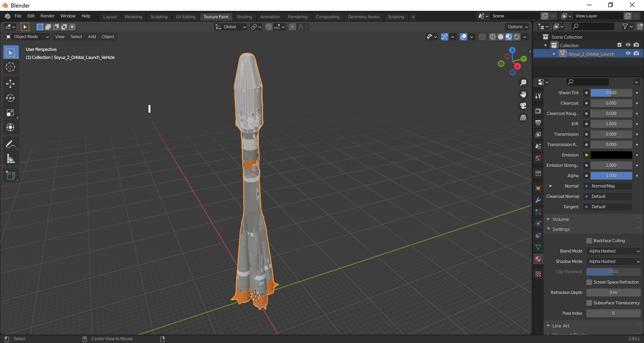Image resolution: width=644 pixels, height=343 pixels.
Task: Click the pan view hand icon
Action: [523, 94]
